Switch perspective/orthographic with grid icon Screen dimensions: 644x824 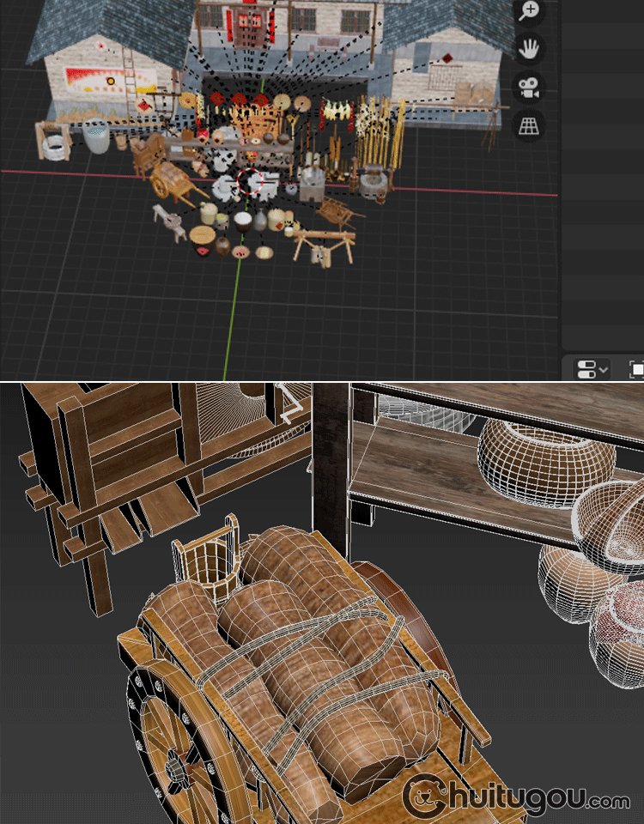point(529,126)
